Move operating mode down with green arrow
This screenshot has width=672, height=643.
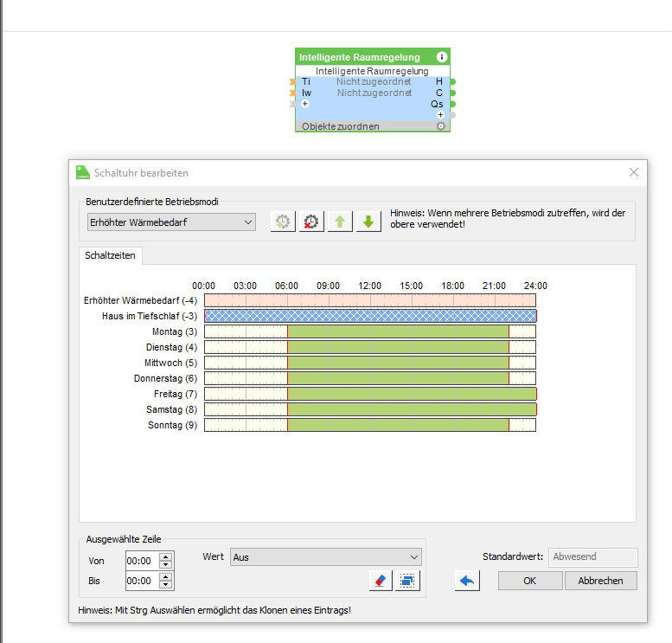click(368, 222)
